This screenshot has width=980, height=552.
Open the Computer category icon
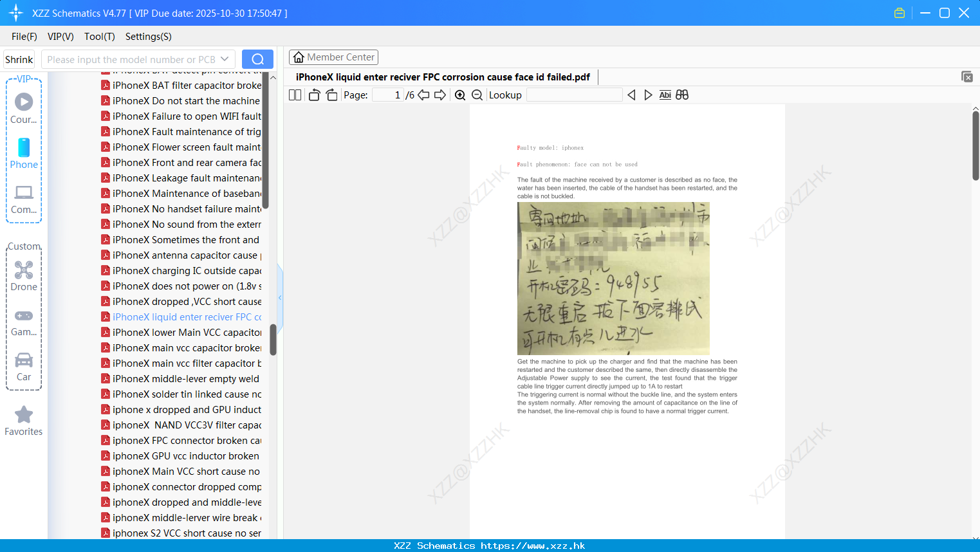(24, 199)
